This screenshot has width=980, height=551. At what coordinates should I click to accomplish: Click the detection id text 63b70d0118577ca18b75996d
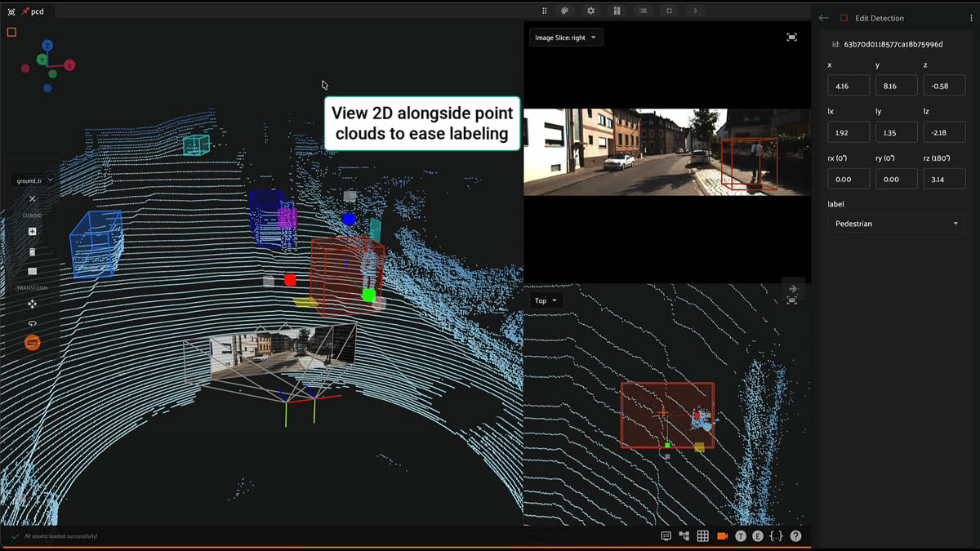(893, 44)
